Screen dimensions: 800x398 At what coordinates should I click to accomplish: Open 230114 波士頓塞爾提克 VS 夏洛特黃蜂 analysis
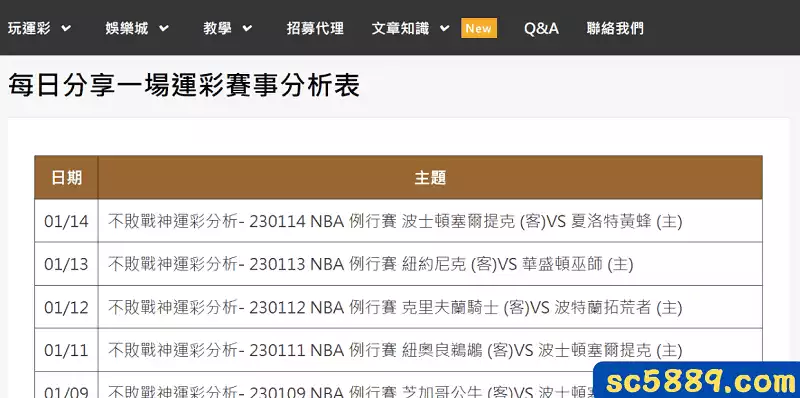pos(395,221)
